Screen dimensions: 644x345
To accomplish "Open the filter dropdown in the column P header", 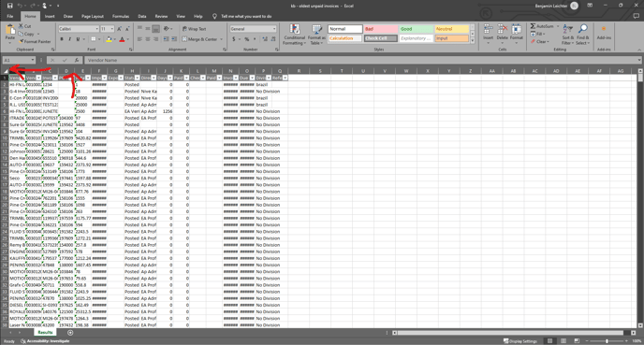I will (269, 78).
